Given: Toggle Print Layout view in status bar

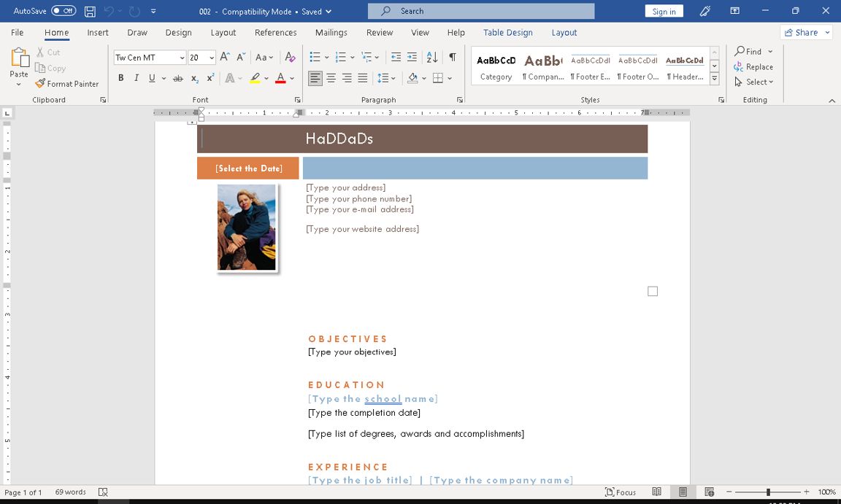Looking at the screenshot, I should (x=683, y=492).
